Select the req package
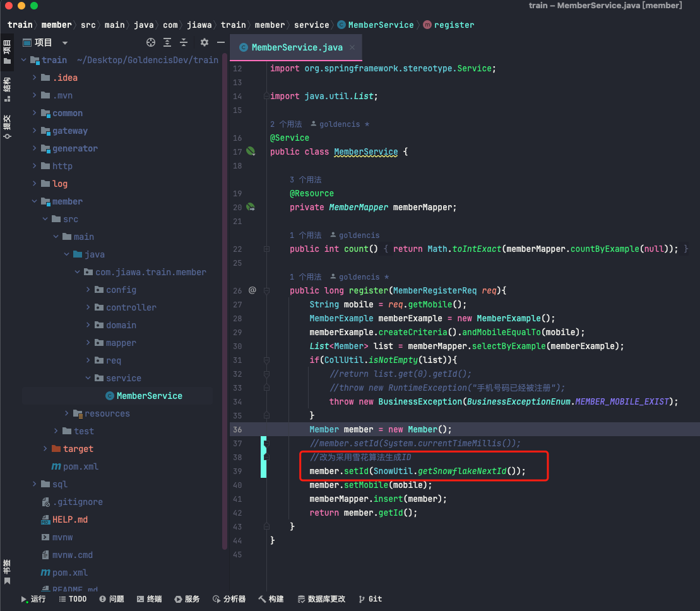Image resolution: width=700 pixels, height=611 pixels. [x=108, y=360]
